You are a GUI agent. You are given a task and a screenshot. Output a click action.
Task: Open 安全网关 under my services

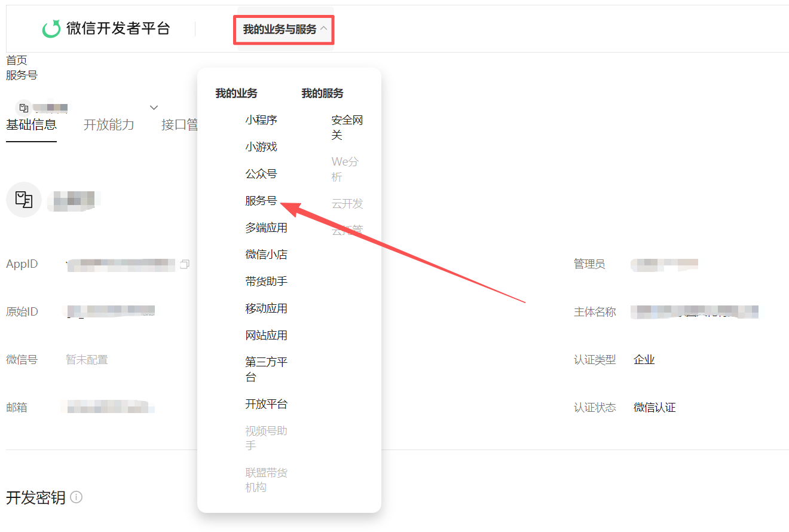point(347,127)
